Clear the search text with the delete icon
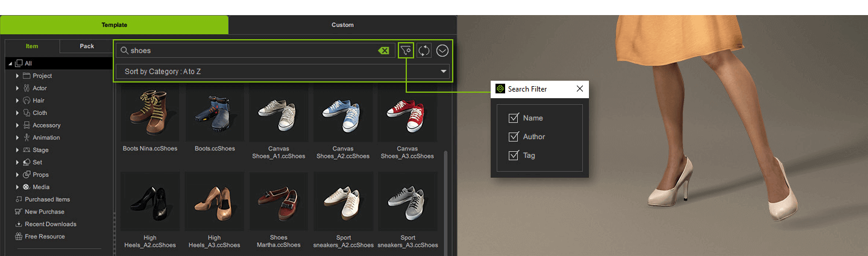 point(383,51)
